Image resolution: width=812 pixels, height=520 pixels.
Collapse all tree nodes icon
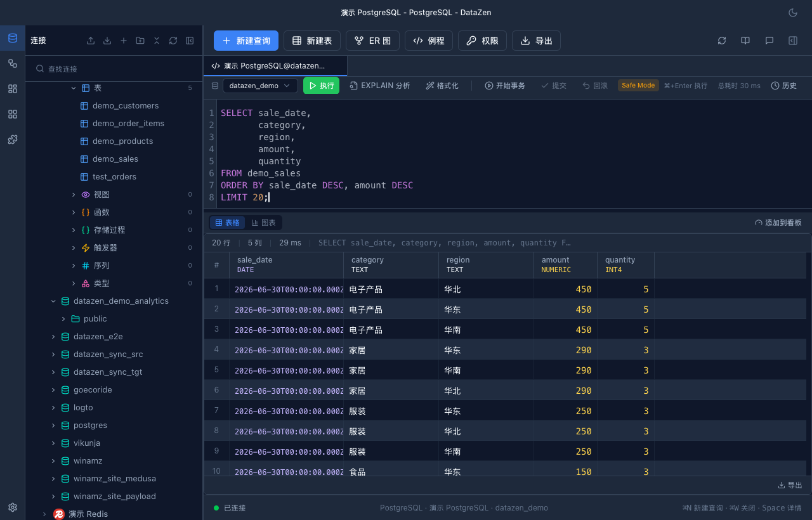pos(157,41)
